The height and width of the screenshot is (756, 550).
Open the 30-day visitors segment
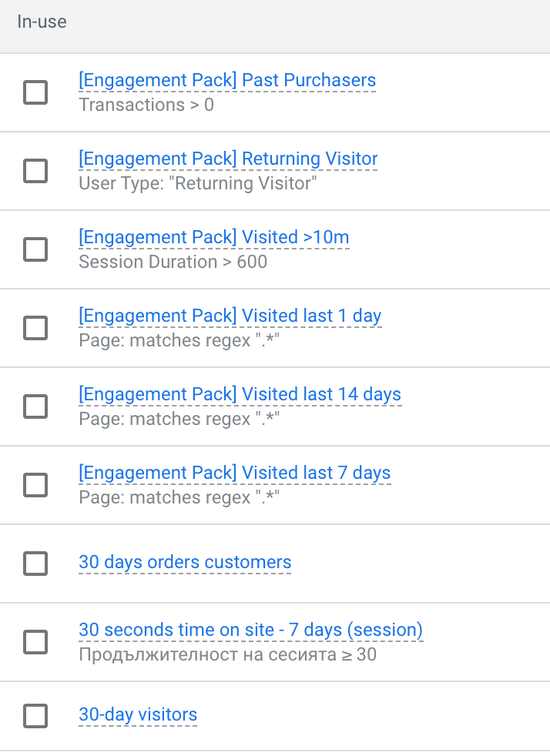(138, 714)
